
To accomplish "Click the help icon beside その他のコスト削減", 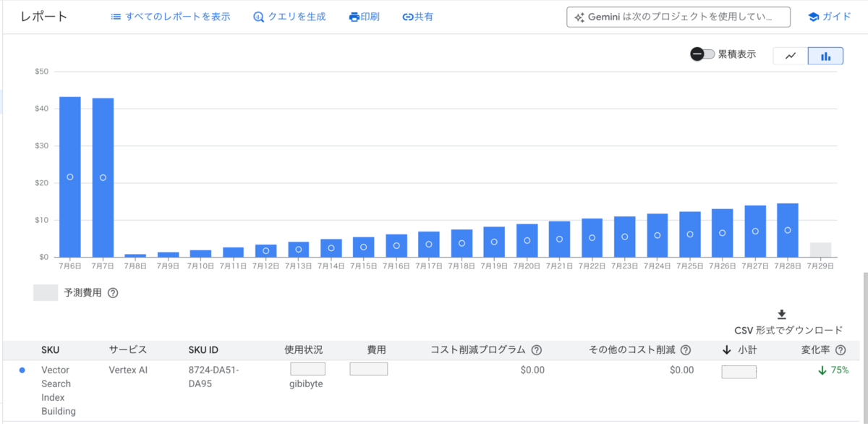I will 686,349.
